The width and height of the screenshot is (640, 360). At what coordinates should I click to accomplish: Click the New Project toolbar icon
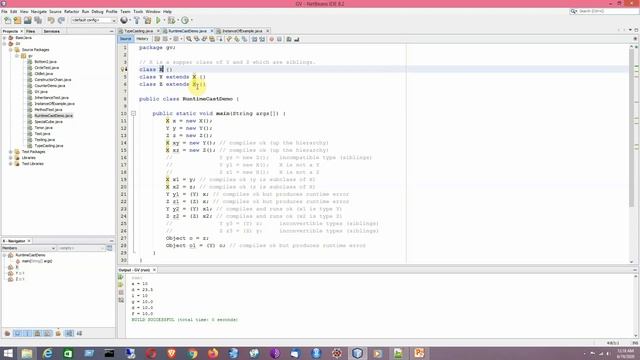[18, 20]
